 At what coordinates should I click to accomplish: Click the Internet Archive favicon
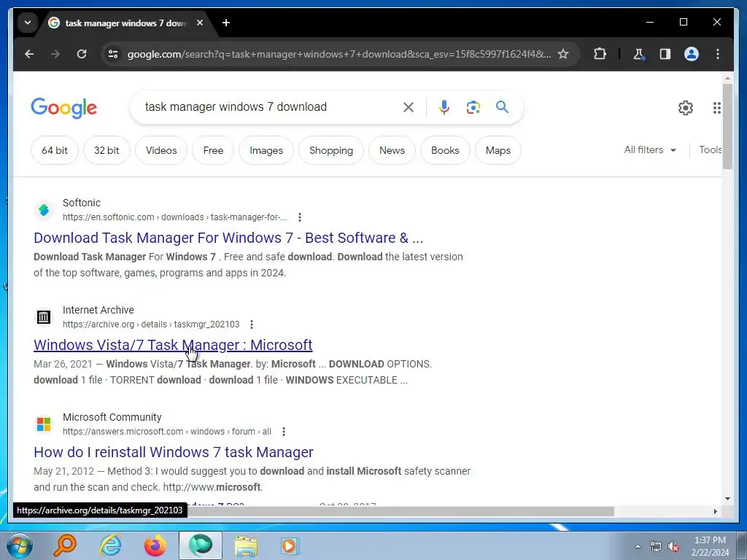point(44,316)
